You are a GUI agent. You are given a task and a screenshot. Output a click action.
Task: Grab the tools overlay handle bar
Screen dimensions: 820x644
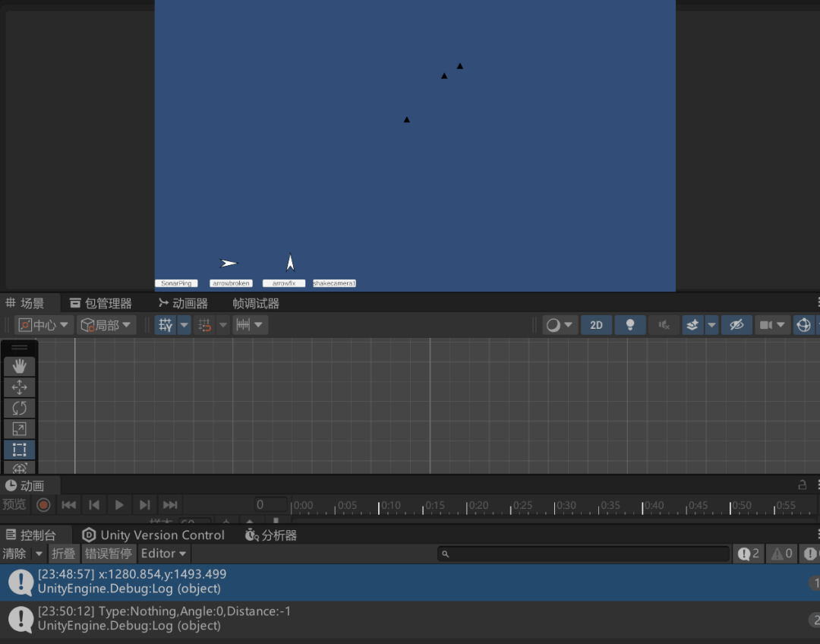pyautogui.click(x=19, y=347)
